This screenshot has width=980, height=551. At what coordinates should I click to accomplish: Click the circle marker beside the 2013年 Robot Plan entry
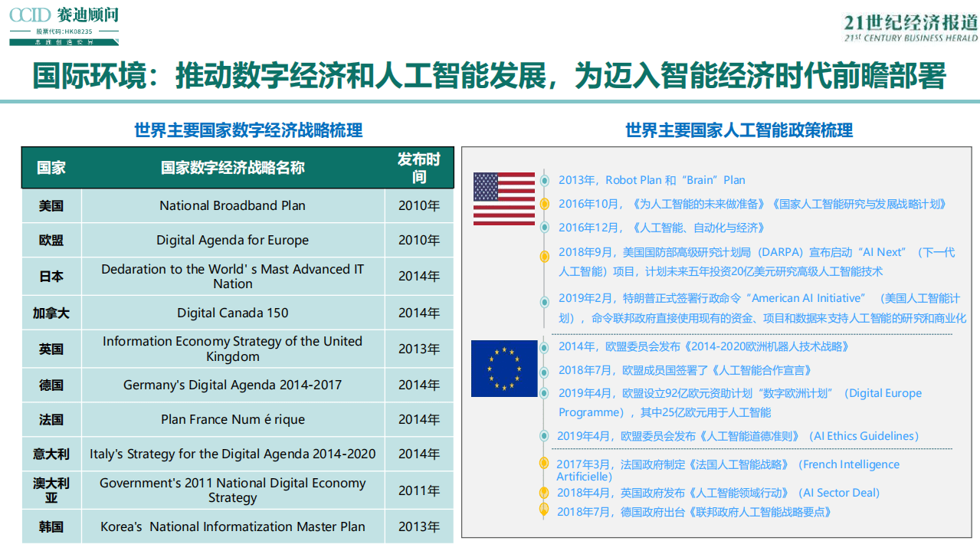pyautogui.click(x=544, y=180)
